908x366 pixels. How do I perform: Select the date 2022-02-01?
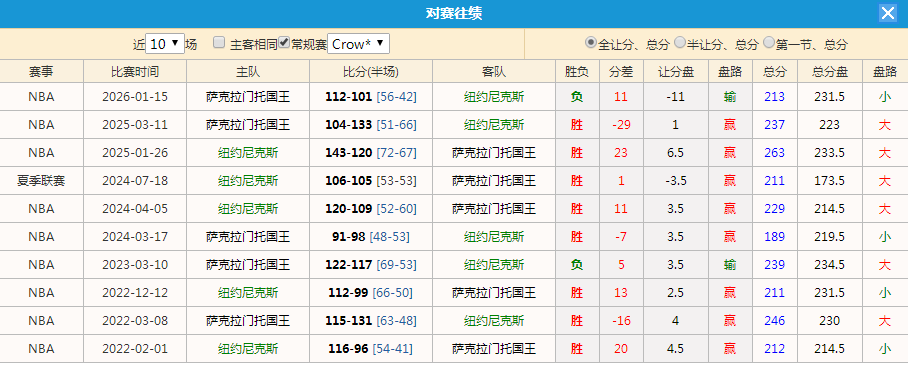tap(135, 349)
